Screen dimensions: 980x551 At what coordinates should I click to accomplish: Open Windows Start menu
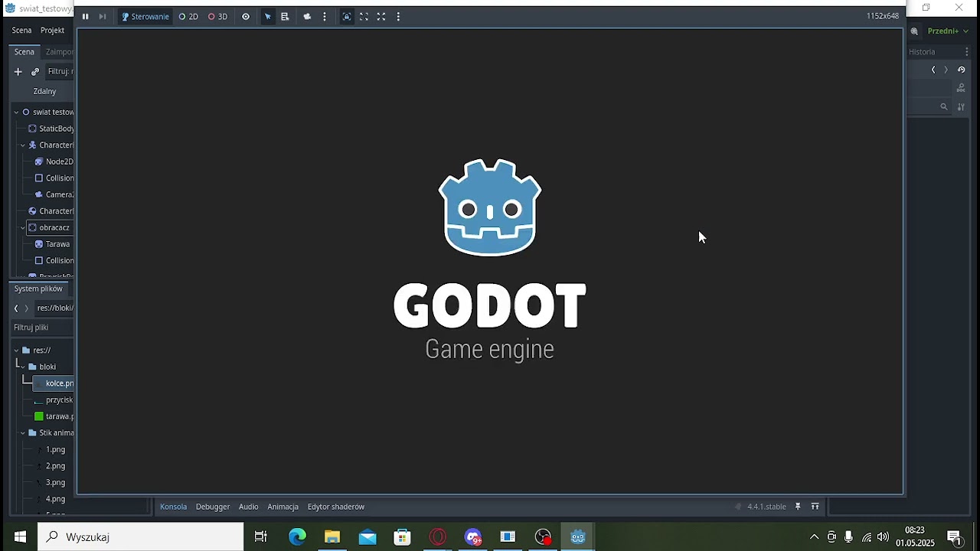20,537
